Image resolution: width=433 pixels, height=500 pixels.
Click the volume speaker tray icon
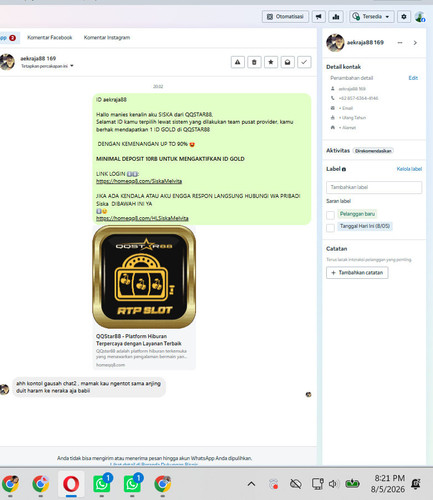point(332,484)
